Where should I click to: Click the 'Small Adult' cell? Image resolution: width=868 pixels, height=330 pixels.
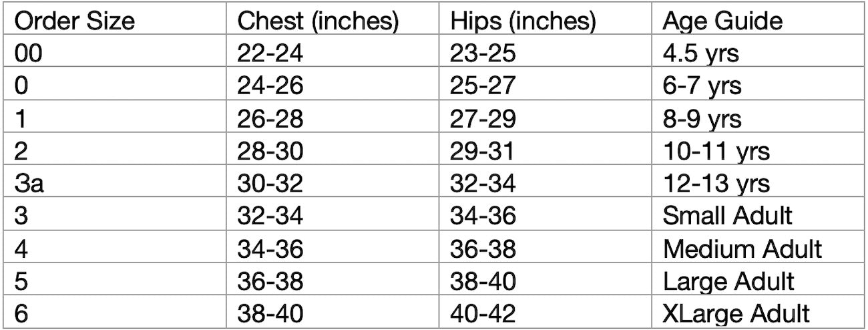point(727,216)
